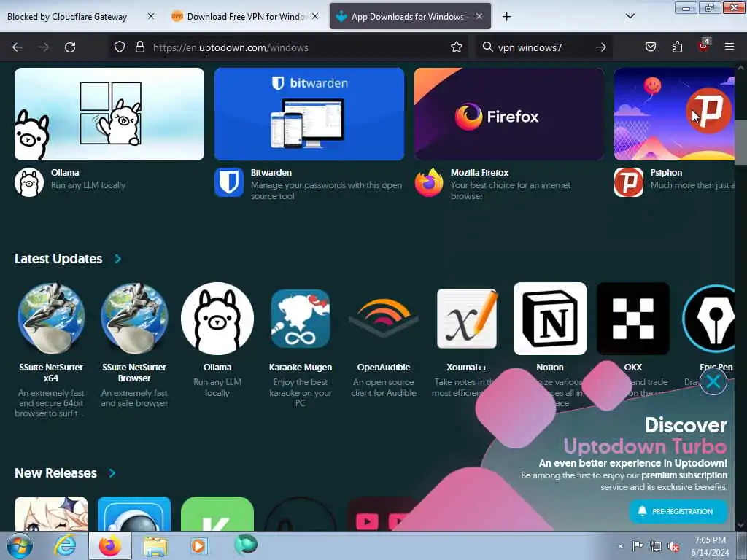This screenshot has height=560, width=747.
Task: Open Windows Media Player from taskbar
Action: [x=198, y=545]
